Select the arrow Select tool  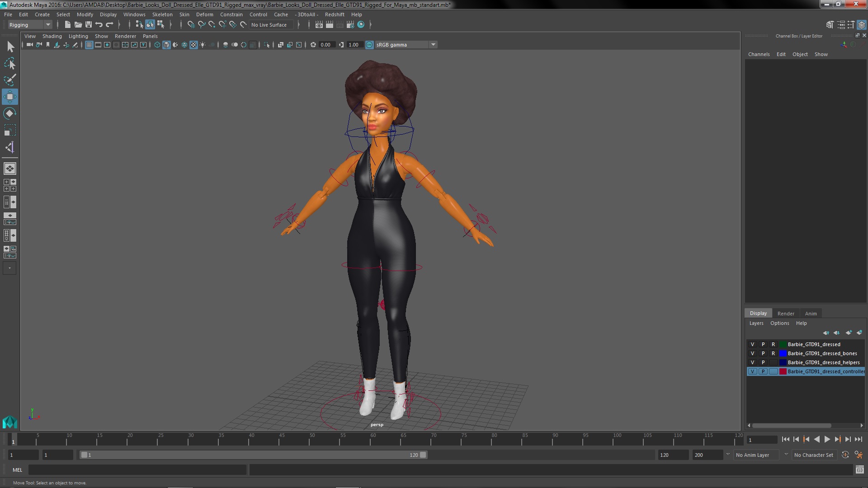[x=10, y=47]
